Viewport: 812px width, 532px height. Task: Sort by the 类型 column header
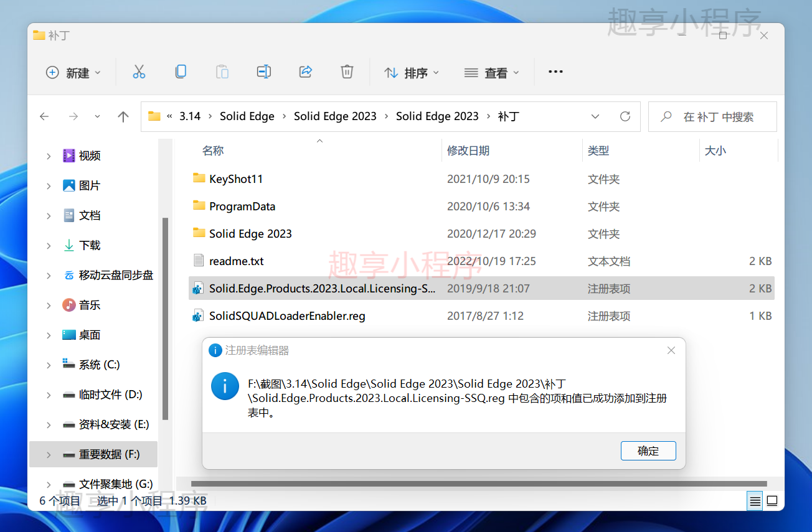(598, 151)
